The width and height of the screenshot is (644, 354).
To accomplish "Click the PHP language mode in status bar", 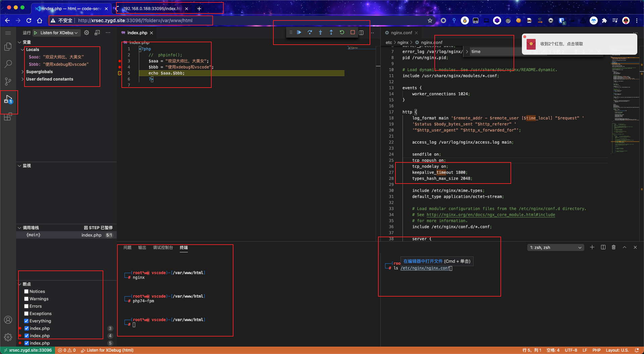I will click(x=596, y=350).
